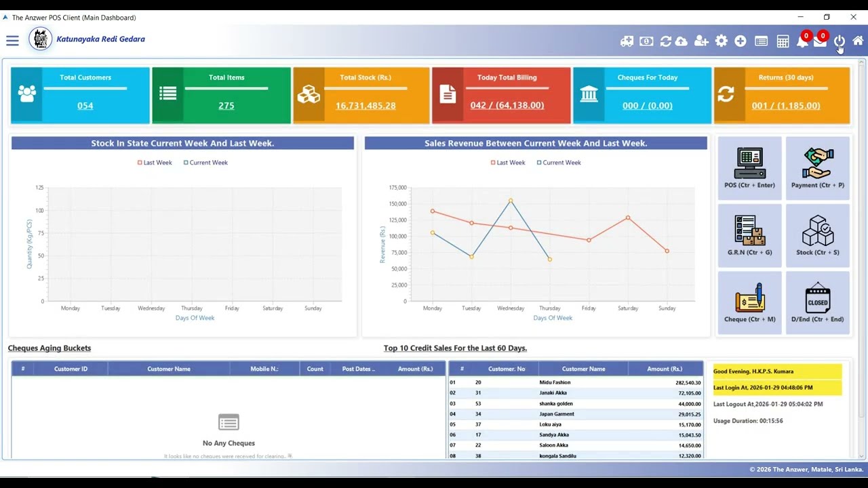The image size is (868, 488).
Task: Sort credit sales by Customer. No column
Action: (x=507, y=369)
